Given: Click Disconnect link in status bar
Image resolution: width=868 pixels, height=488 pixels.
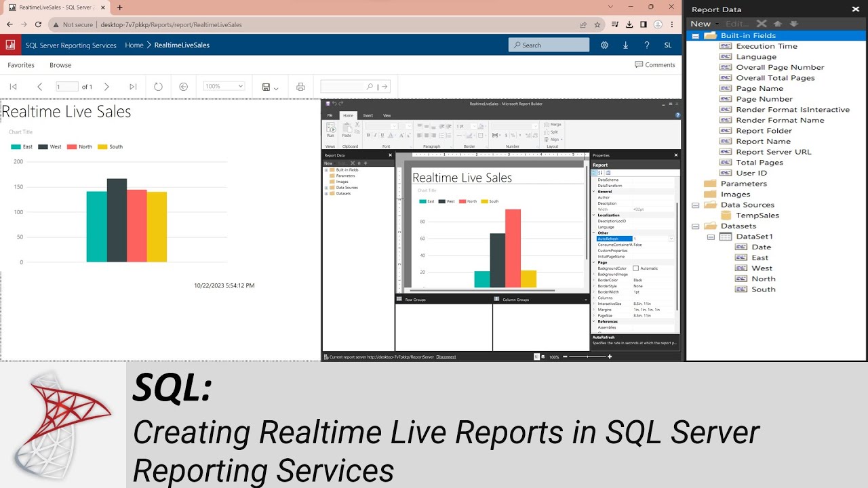Looking at the screenshot, I should pyautogui.click(x=446, y=357).
